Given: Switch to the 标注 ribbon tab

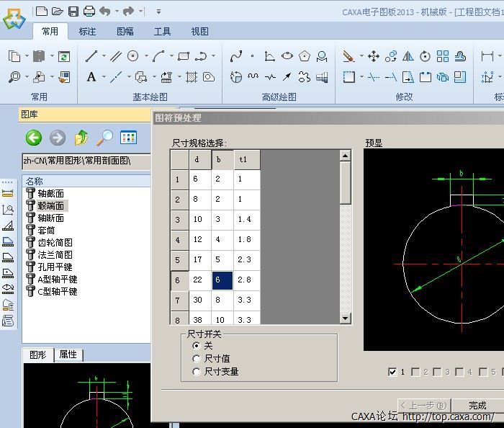Looking at the screenshot, I should 87,32.
